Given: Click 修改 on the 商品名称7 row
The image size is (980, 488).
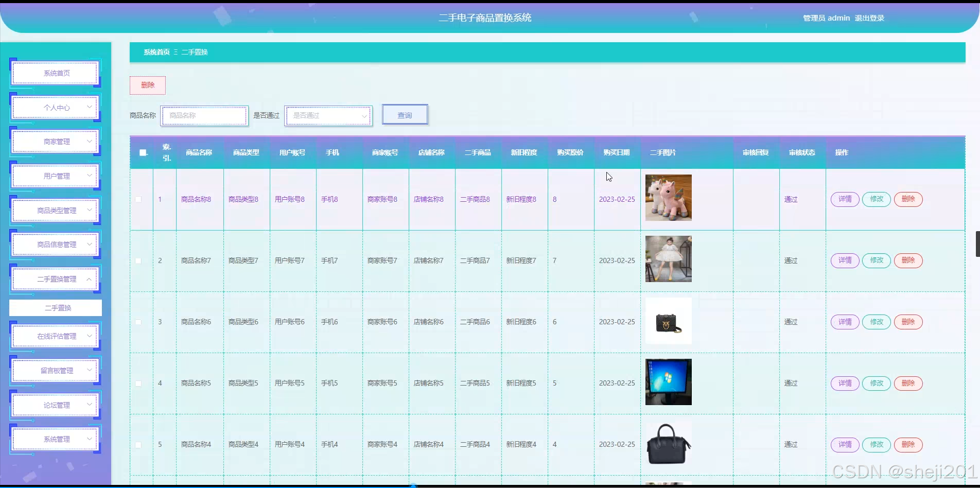Looking at the screenshot, I should click(876, 260).
